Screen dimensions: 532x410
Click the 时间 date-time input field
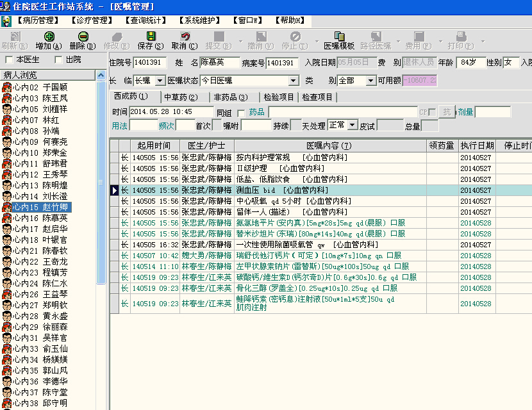point(170,112)
